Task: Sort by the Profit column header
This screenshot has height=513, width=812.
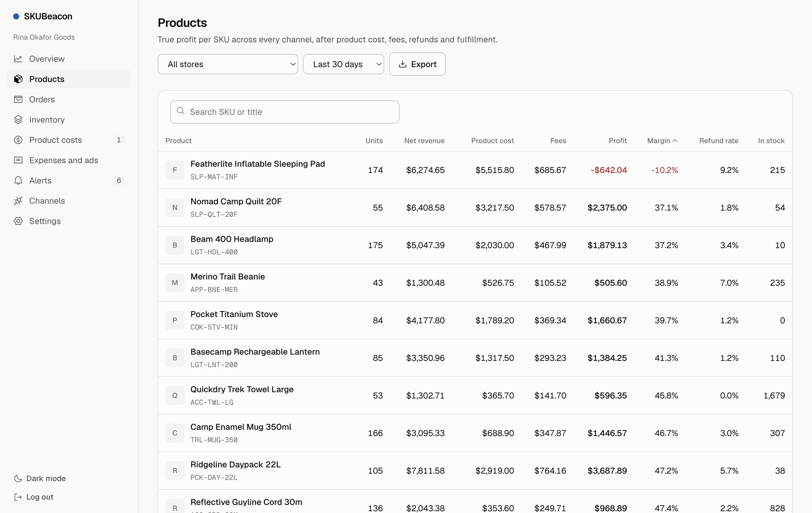Action: (617, 141)
